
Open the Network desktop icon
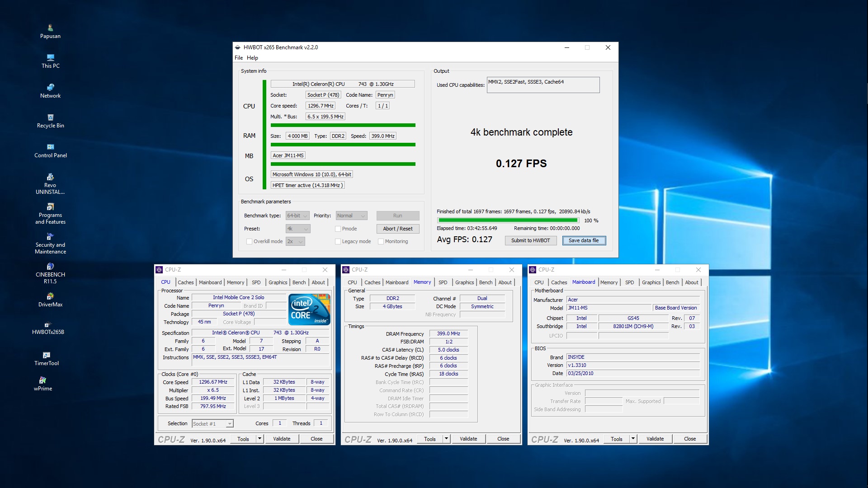click(50, 91)
